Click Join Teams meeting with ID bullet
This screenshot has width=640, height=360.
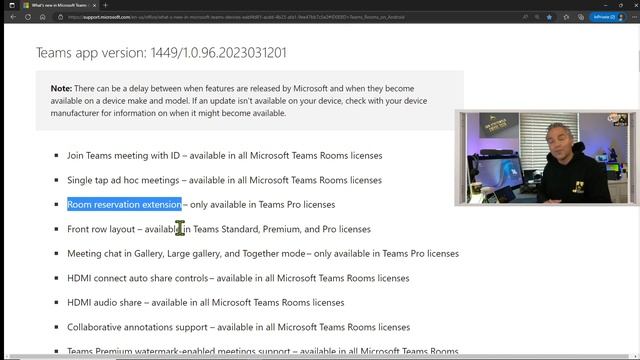[x=224, y=156]
